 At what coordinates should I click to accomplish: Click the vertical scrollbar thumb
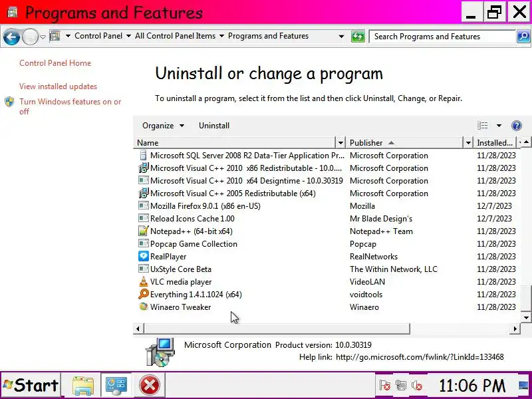[526, 298]
